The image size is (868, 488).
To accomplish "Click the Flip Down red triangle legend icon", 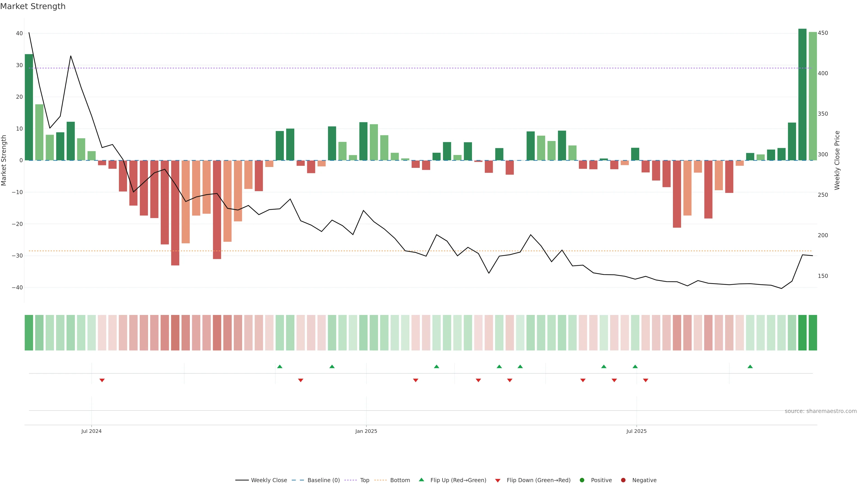I will 498,480.
